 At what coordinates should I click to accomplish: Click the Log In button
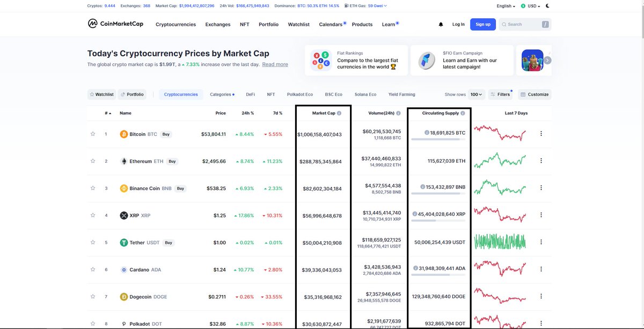point(458,24)
